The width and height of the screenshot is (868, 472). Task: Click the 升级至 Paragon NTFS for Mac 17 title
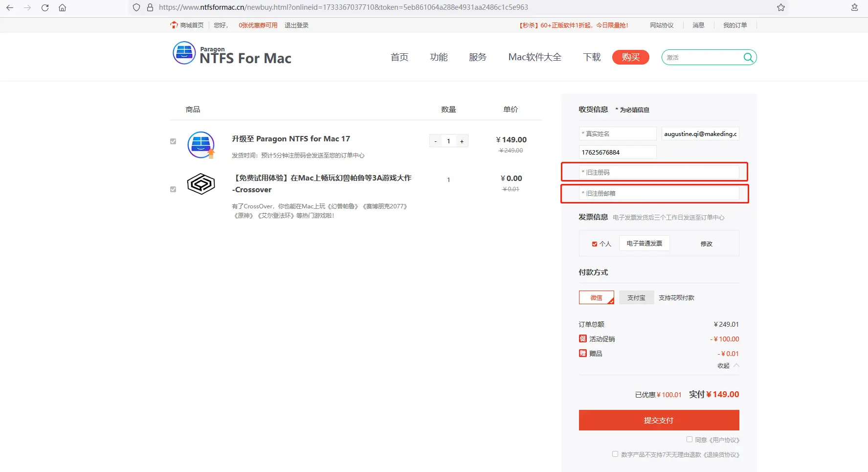[x=291, y=139]
